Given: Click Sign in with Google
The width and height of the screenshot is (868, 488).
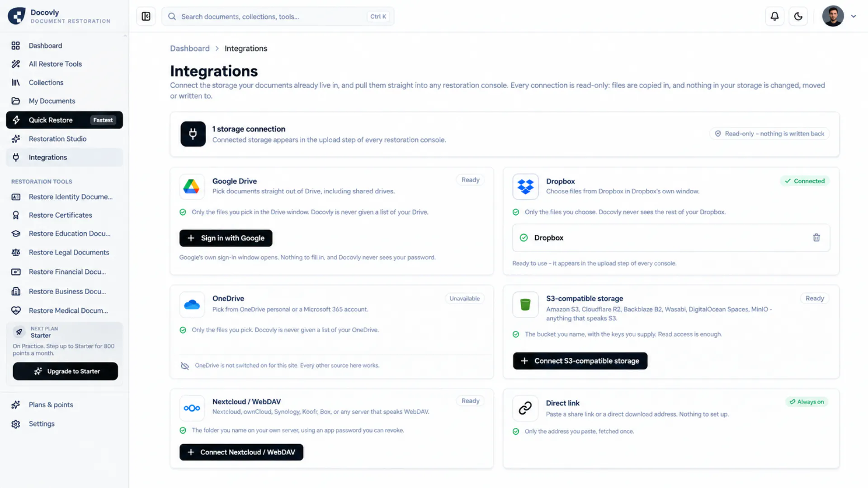Looking at the screenshot, I should (x=226, y=238).
